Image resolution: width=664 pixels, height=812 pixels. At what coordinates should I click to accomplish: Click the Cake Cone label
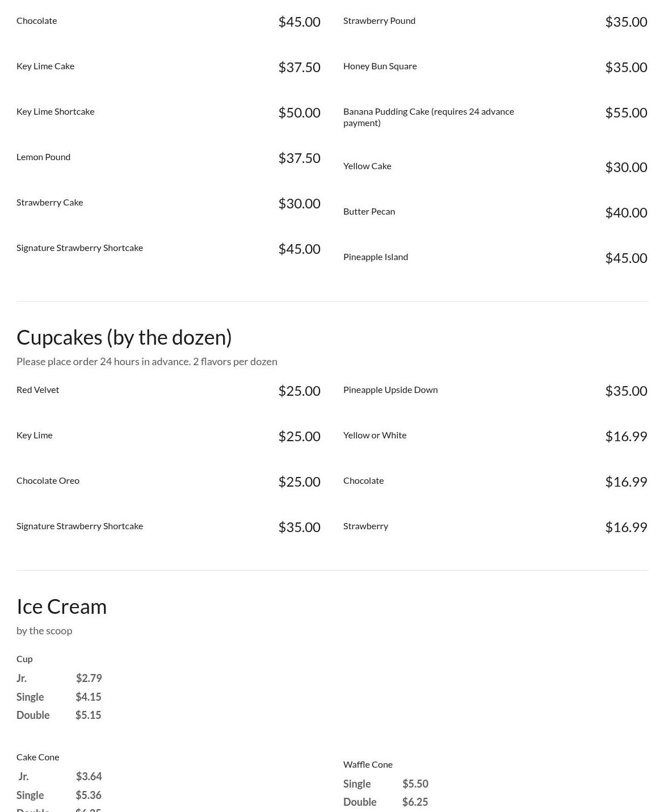coord(37,757)
